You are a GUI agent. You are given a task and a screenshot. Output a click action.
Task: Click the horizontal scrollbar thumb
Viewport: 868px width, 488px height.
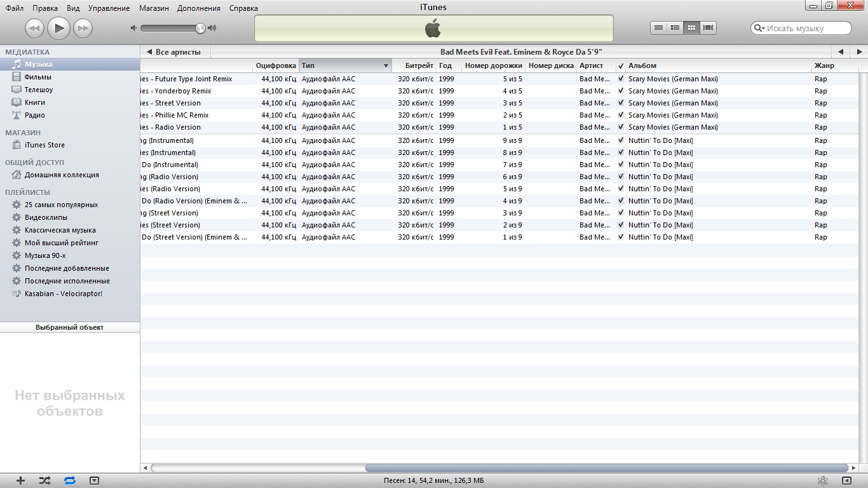pos(607,468)
